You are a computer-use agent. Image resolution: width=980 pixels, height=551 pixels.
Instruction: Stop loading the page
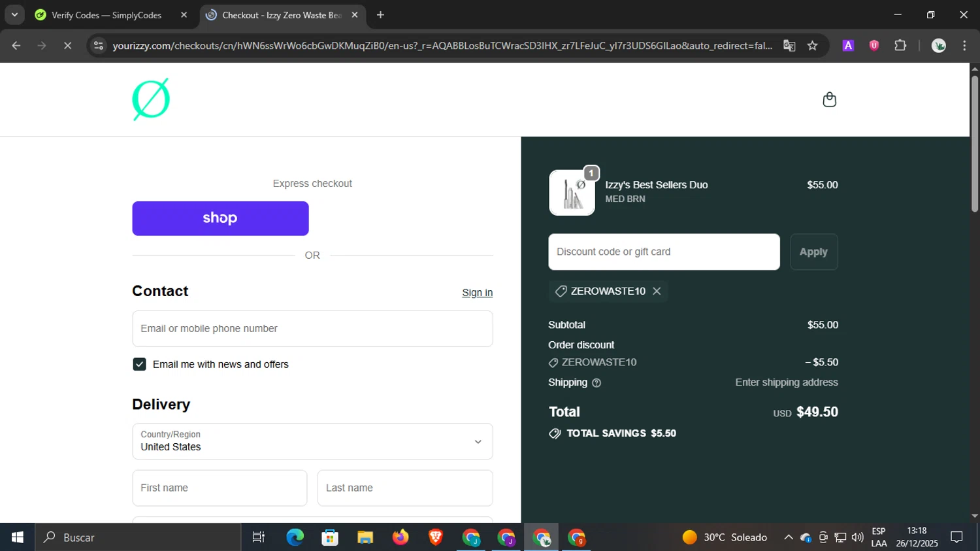67,46
